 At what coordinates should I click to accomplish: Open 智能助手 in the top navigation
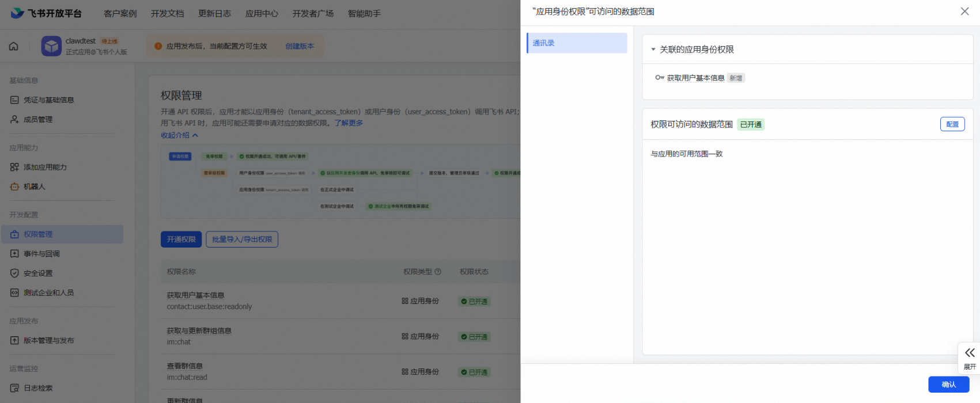364,14
